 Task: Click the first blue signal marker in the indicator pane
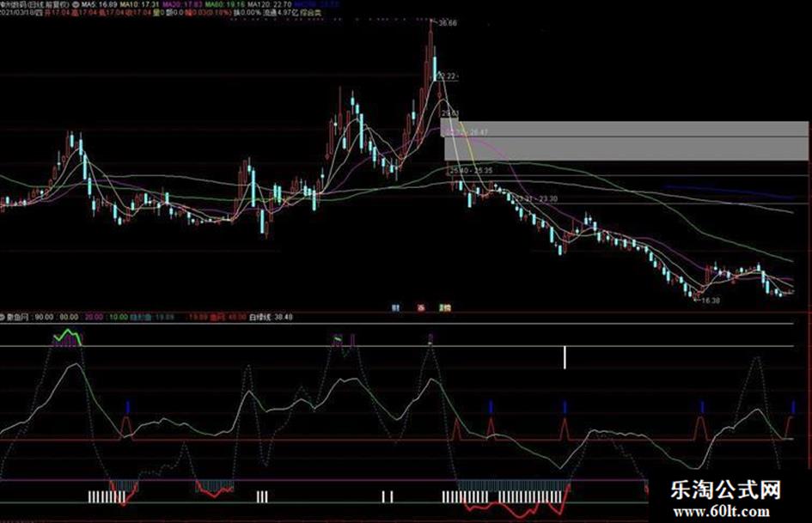pos(128,407)
